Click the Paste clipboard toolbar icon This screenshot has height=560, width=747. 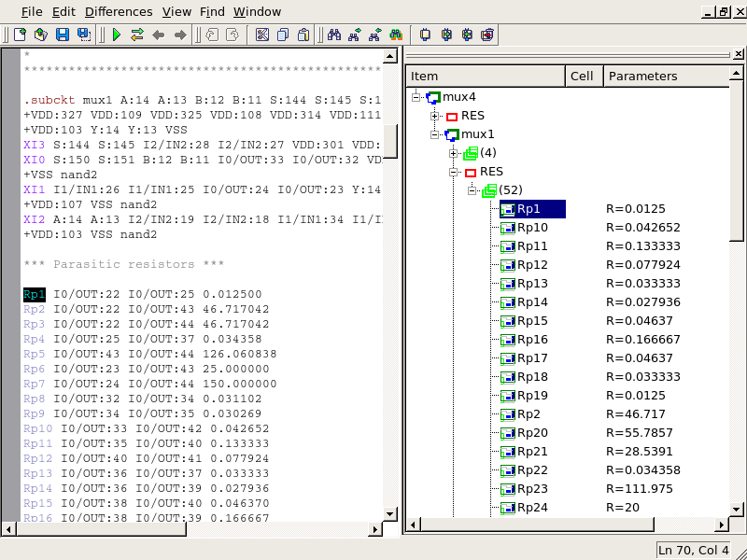click(304, 35)
